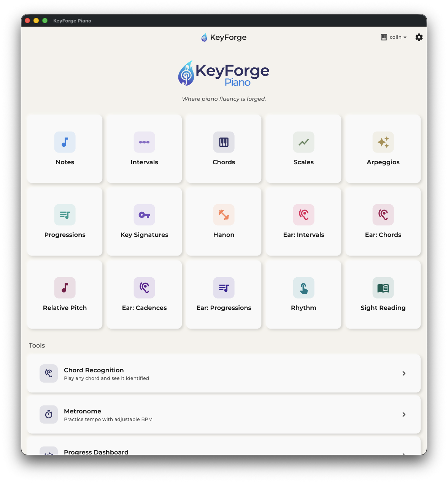This screenshot has height=483, width=448.
Task: Click the Key Signatures key icon
Action: [144, 215]
